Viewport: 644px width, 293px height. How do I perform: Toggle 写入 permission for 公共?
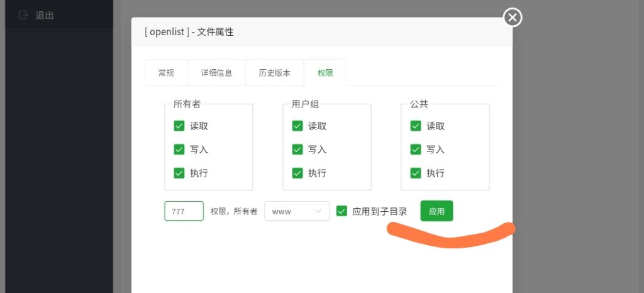416,150
